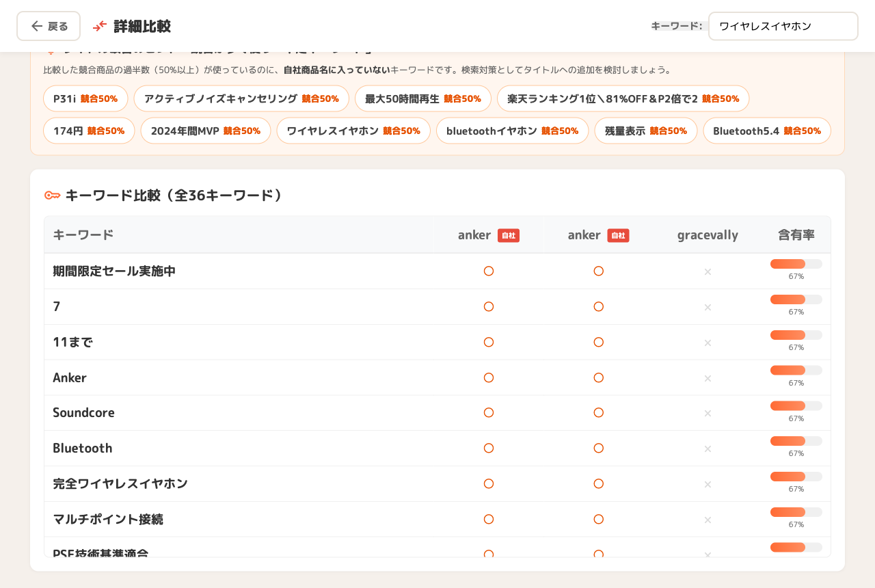Choose the 楽天ランキング1位 keyword chip
The image size is (875, 588).
(x=623, y=98)
